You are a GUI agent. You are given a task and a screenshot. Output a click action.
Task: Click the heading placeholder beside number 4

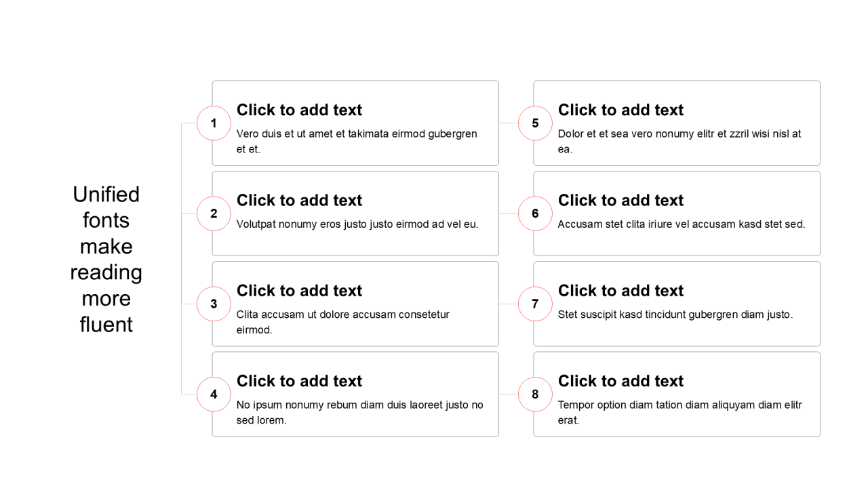click(299, 381)
